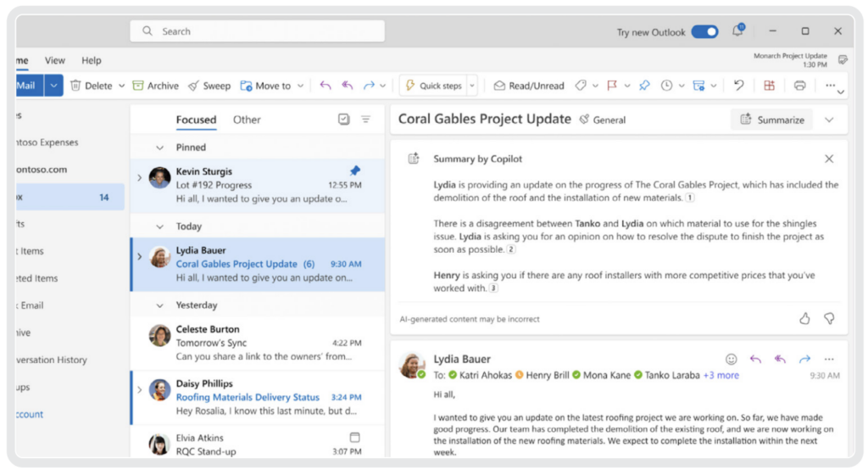Click the Reply arrow in the toolbar

[325, 86]
